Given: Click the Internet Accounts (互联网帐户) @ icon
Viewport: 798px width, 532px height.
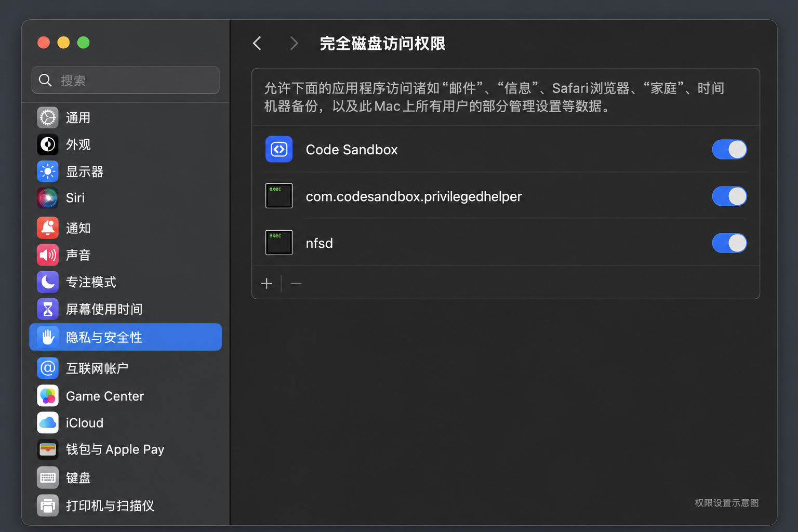Looking at the screenshot, I should pos(48,368).
